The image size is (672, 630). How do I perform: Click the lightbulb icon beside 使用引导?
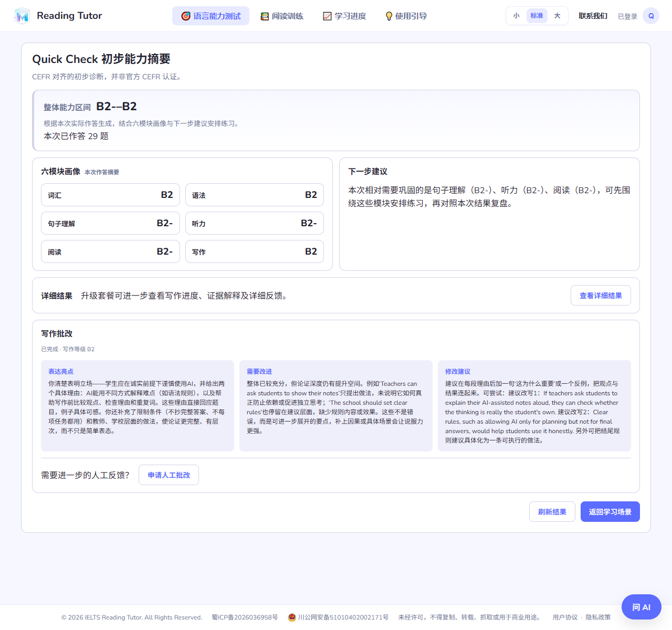coord(389,16)
